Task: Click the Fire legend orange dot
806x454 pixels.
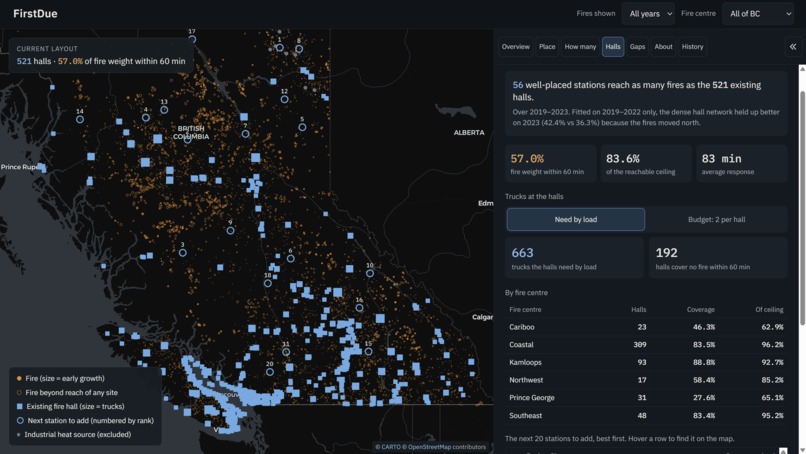Action: pos(19,378)
